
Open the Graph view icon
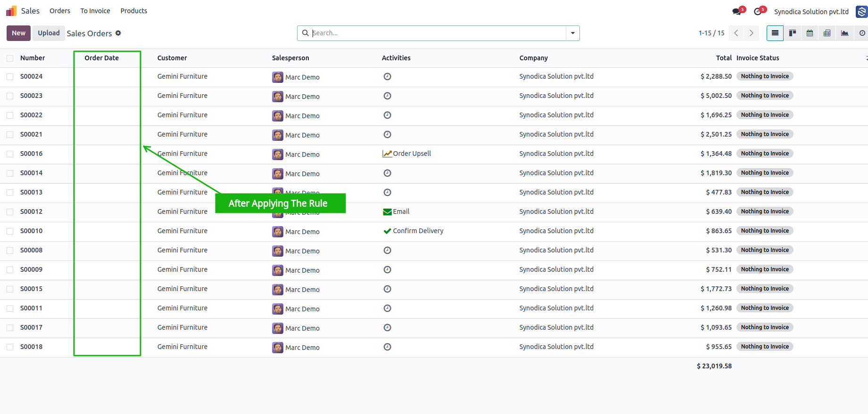tap(844, 33)
